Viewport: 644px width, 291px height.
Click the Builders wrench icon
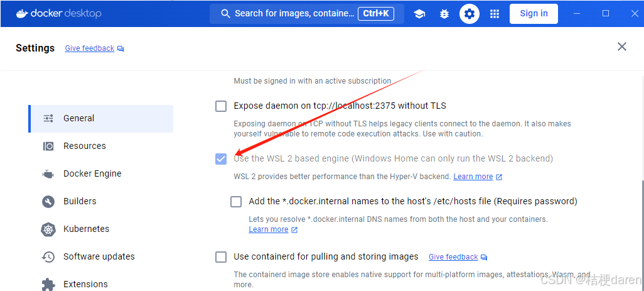pos(48,201)
